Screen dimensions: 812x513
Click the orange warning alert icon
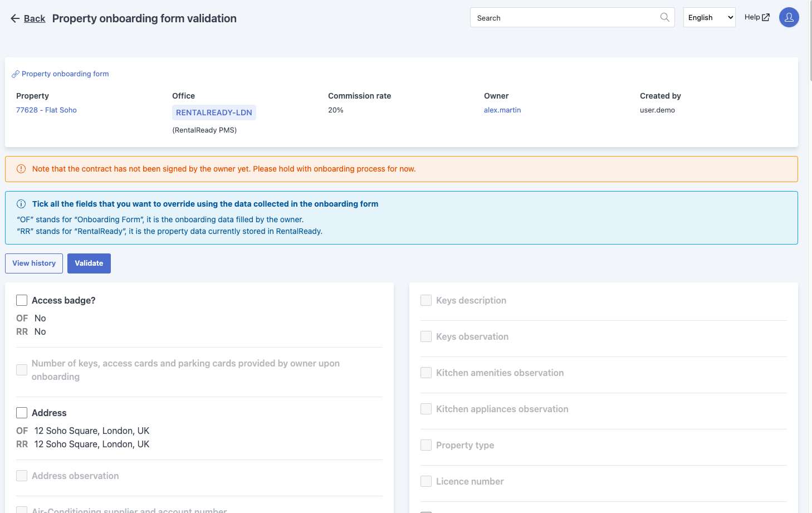[x=21, y=169]
